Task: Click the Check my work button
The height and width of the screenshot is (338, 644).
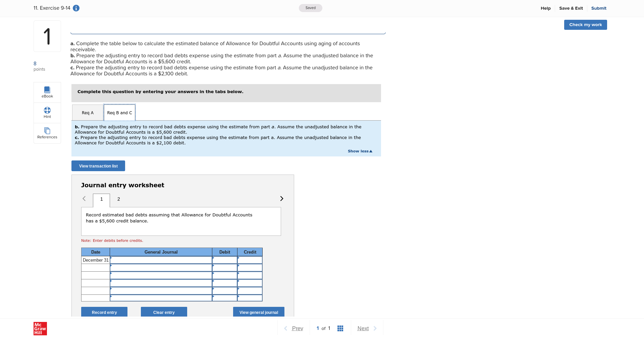Action: coord(585,24)
